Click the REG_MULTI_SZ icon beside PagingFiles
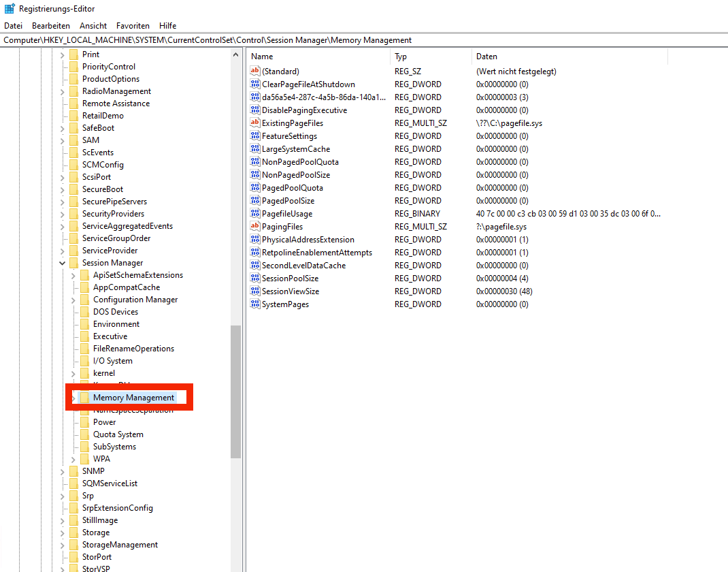Viewport: 728px width, 572px height. [x=257, y=226]
